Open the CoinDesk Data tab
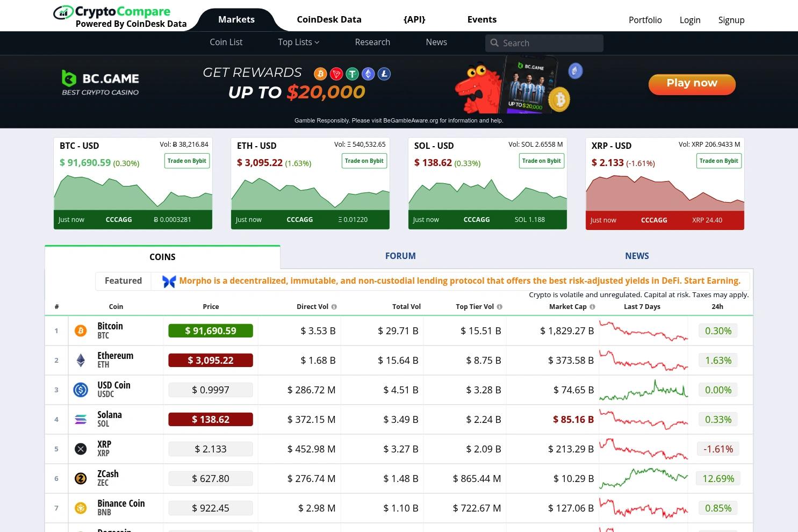Viewport: 798px width, 532px height. (x=329, y=19)
